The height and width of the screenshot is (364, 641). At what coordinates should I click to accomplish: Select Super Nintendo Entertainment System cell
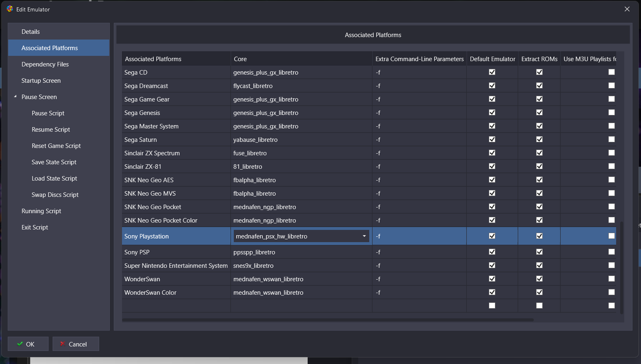coord(176,265)
